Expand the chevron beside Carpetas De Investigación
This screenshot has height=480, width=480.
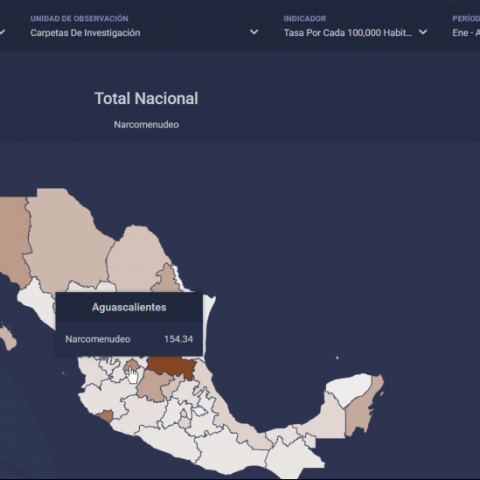click(x=254, y=32)
